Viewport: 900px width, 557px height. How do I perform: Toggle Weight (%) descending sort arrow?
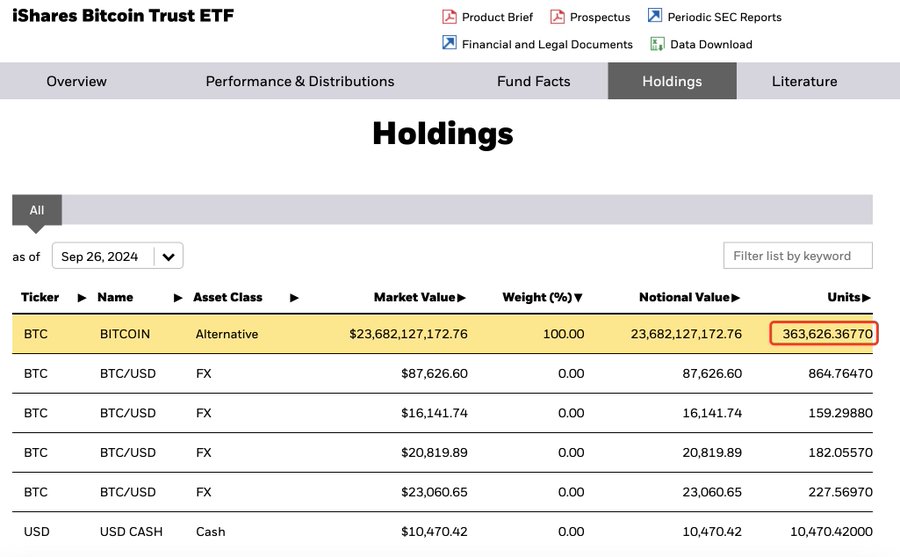pyautogui.click(x=578, y=297)
